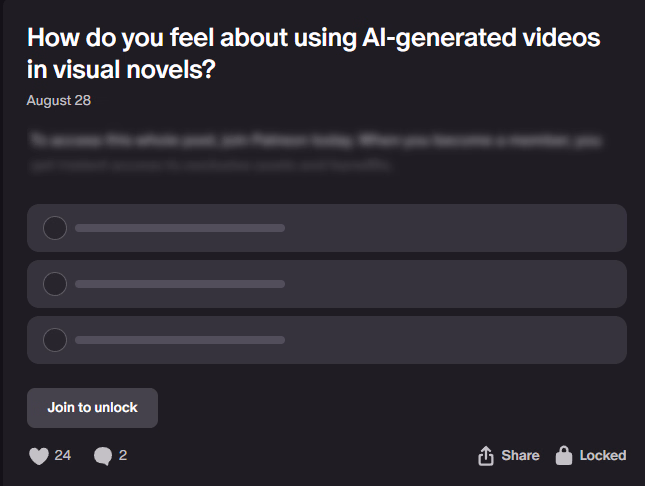Viewport: 645px width, 486px height.
Task: Click the second line of blurred preview text
Action: (210, 164)
